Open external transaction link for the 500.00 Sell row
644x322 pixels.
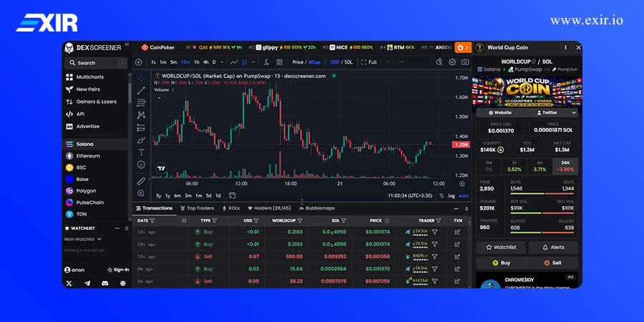coord(457,257)
